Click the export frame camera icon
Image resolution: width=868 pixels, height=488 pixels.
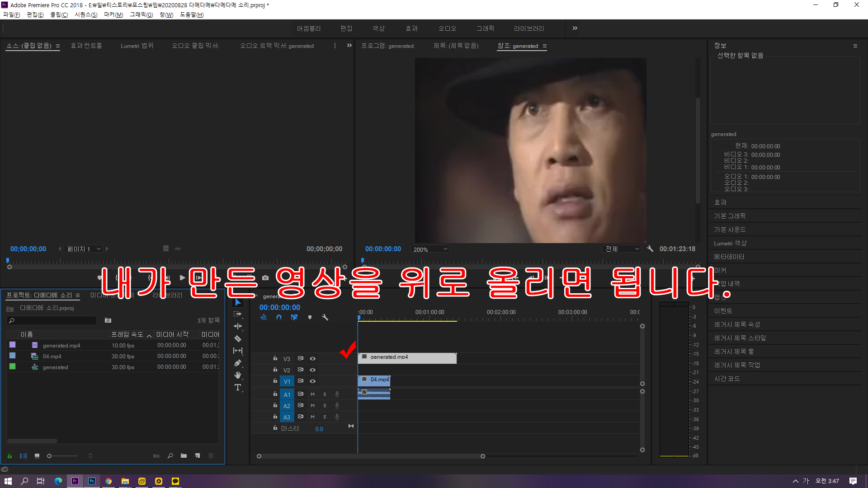[x=265, y=278]
